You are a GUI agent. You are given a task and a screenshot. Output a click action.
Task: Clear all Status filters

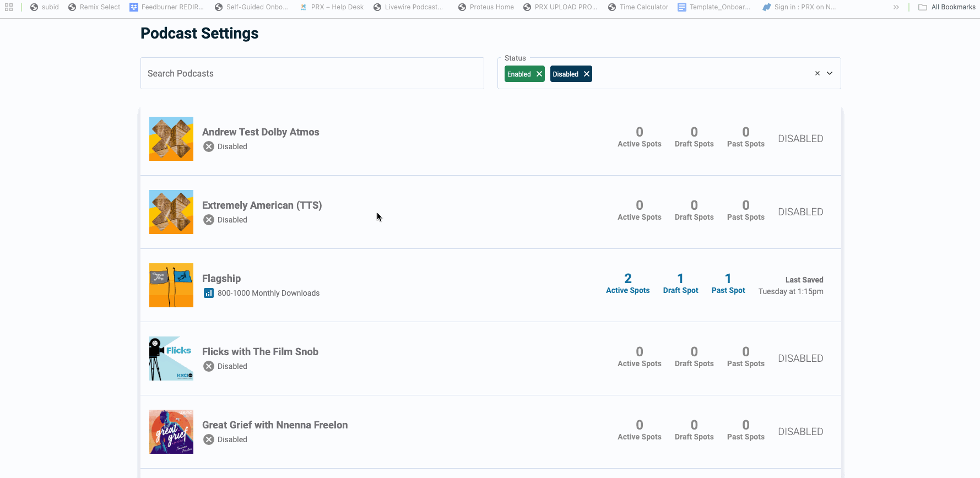(x=817, y=73)
